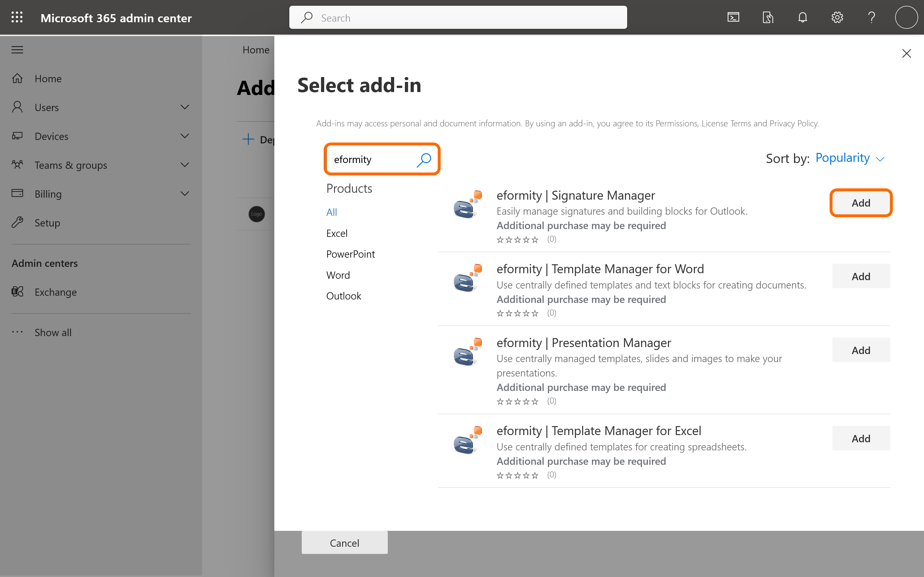This screenshot has width=924, height=577.
Task: Filter products by Outlook
Action: pos(343,296)
